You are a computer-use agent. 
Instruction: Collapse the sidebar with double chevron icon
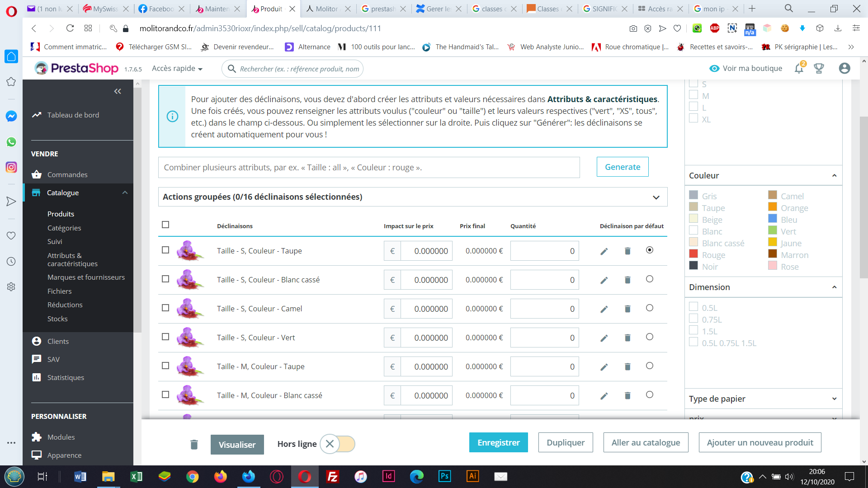[x=118, y=91]
